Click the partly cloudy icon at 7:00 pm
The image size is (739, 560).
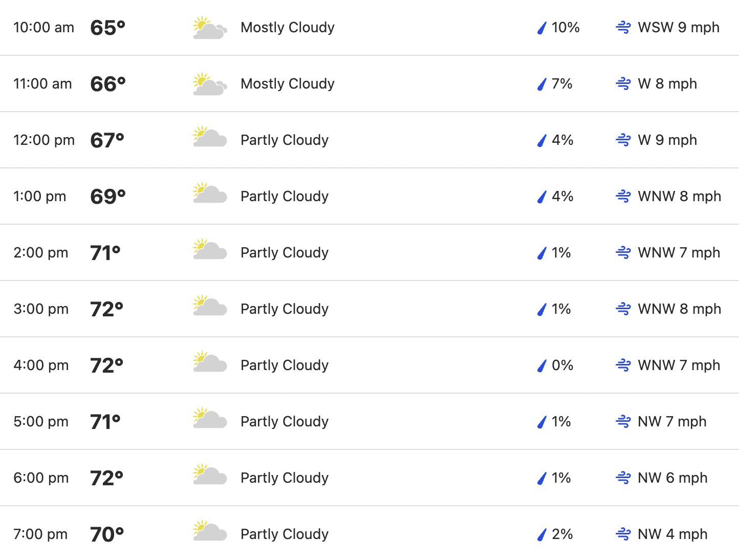click(x=210, y=531)
